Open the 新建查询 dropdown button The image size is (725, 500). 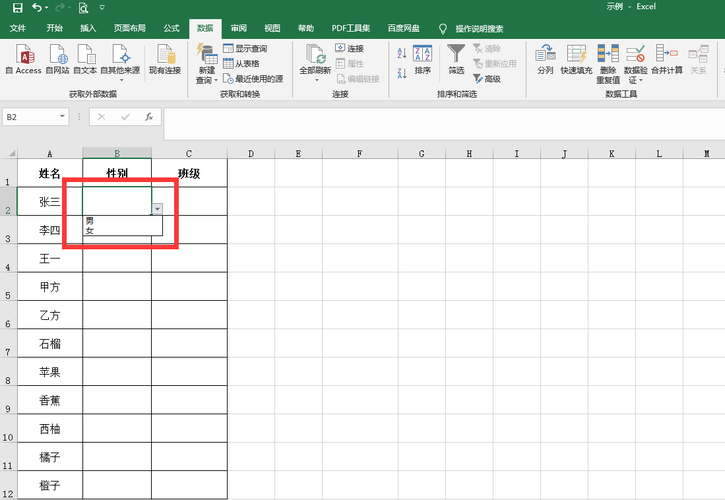pyautogui.click(x=206, y=64)
